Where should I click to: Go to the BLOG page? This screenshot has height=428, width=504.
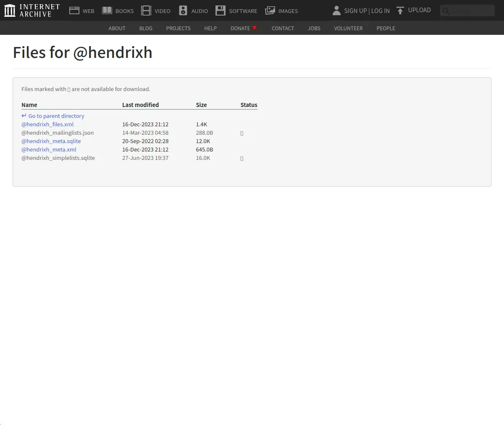(146, 28)
